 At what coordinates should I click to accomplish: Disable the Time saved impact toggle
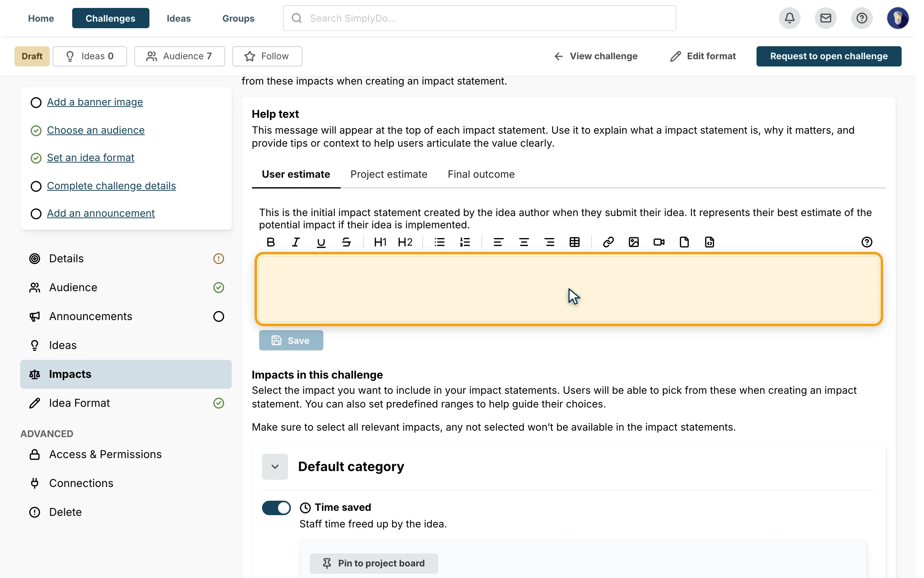pos(276,508)
